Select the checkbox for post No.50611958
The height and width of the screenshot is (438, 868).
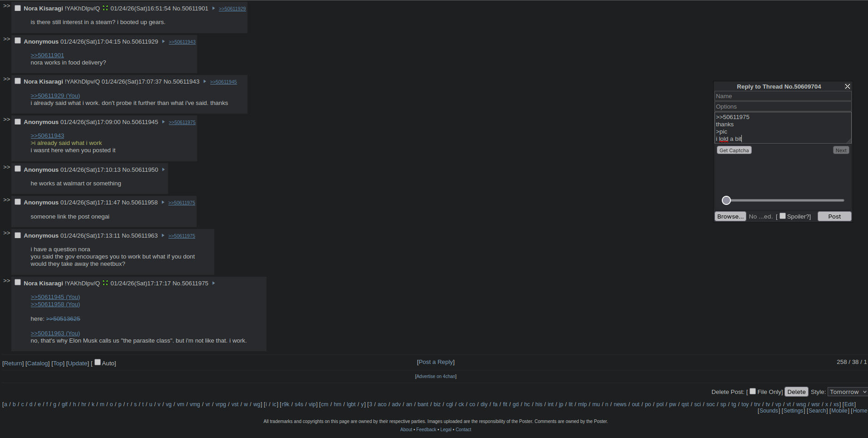coord(18,202)
